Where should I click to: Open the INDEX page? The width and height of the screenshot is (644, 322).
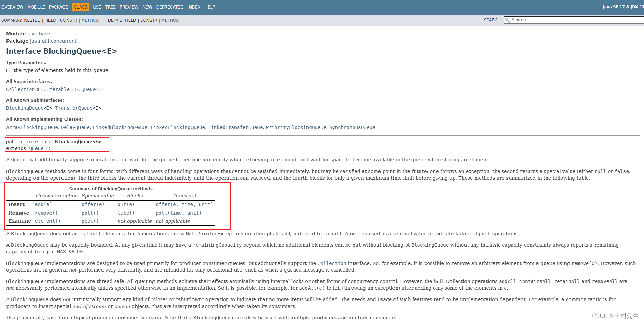[x=194, y=7]
